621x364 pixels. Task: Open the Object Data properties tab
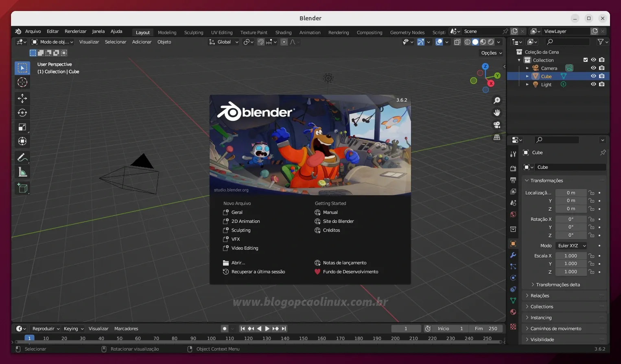coord(513,301)
